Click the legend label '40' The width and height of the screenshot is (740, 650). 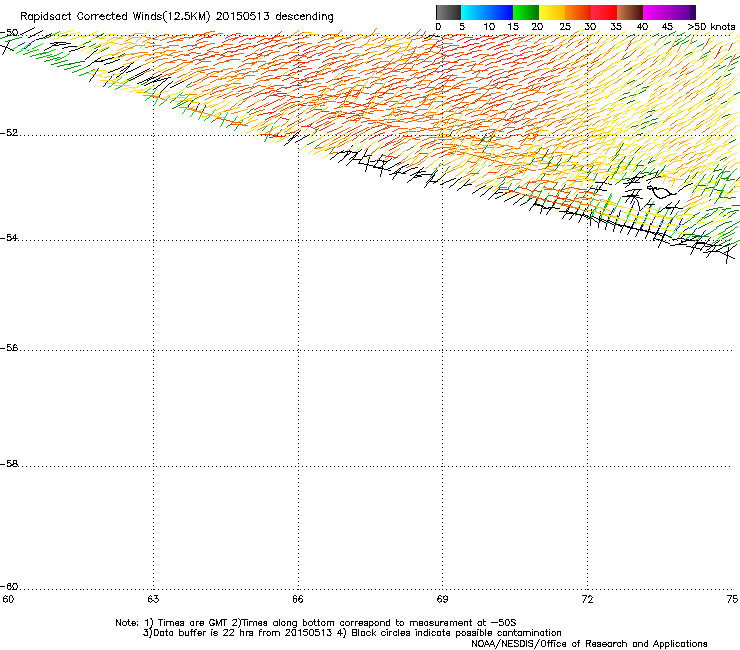coord(642,27)
